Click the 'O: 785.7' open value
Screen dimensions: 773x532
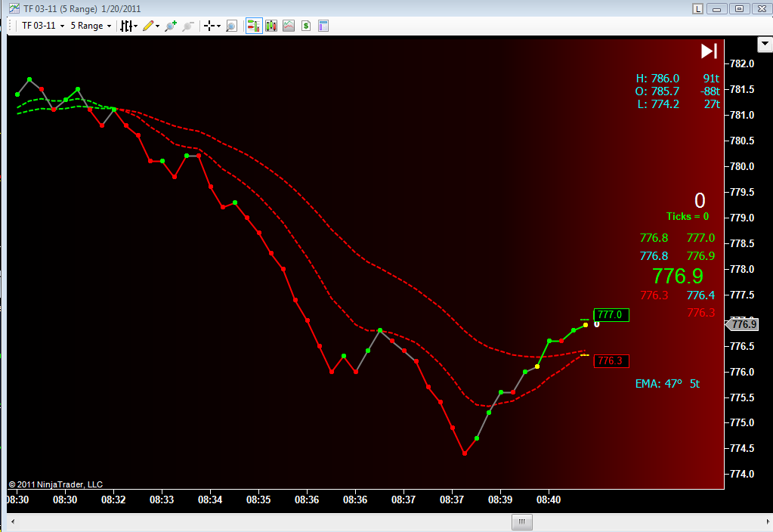click(x=657, y=91)
